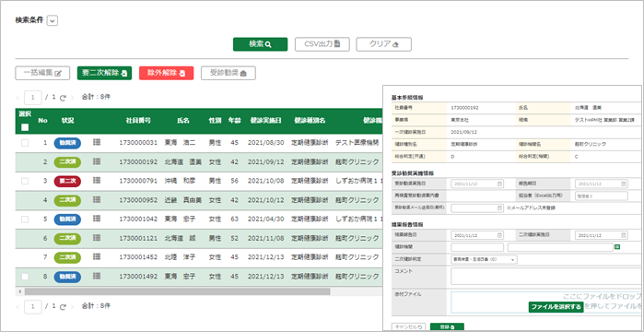Open calendar for 受診勧奨メール送信日 field

tap(499, 207)
